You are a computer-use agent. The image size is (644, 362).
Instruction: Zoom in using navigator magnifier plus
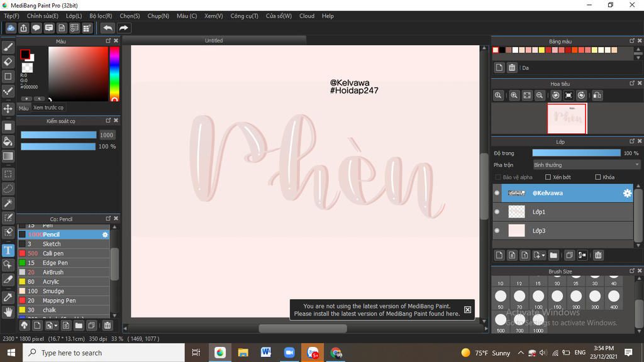click(514, 96)
